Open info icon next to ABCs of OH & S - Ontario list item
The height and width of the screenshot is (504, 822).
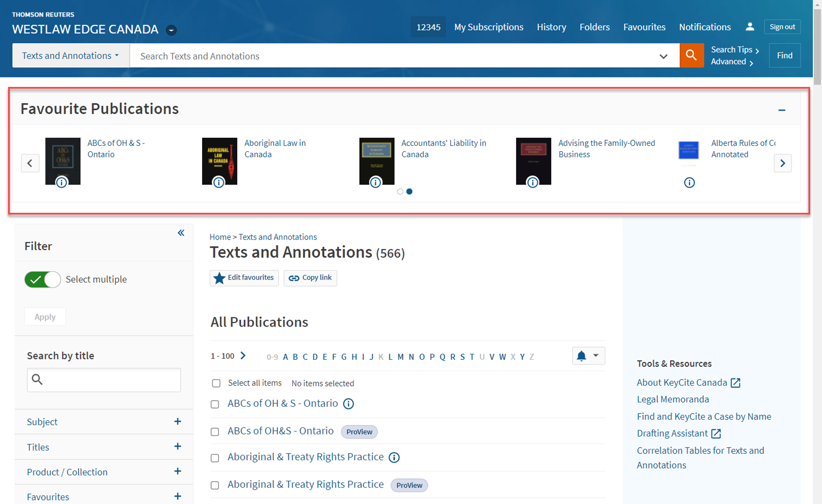tap(349, 404)
